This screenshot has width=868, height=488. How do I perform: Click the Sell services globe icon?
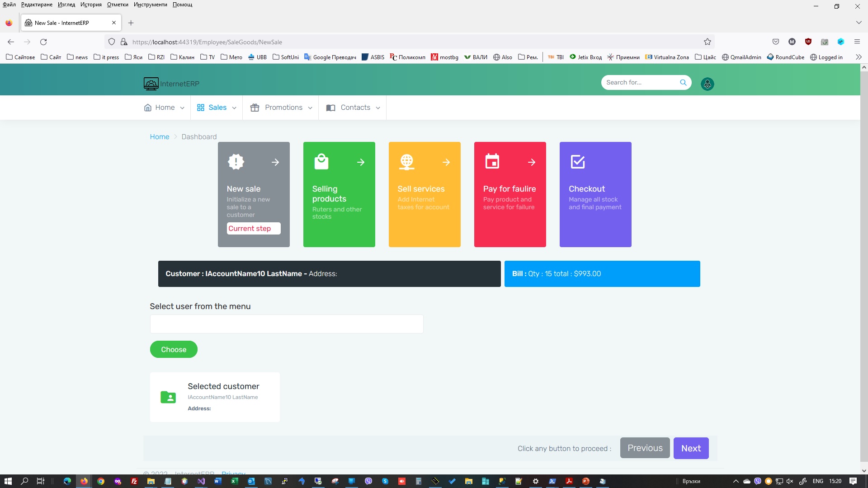407,162
